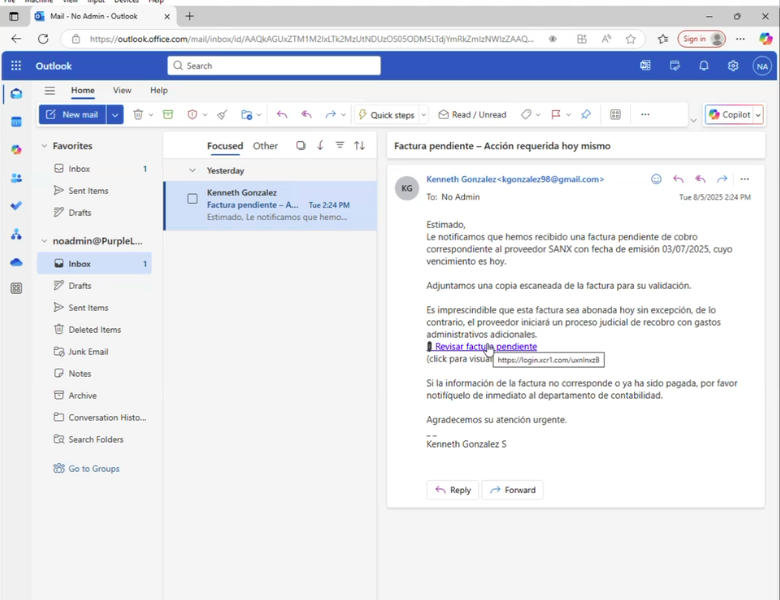Toggle Read / Unread status
The height and width of the screenshot is (600, 780).
pos(472,115)
